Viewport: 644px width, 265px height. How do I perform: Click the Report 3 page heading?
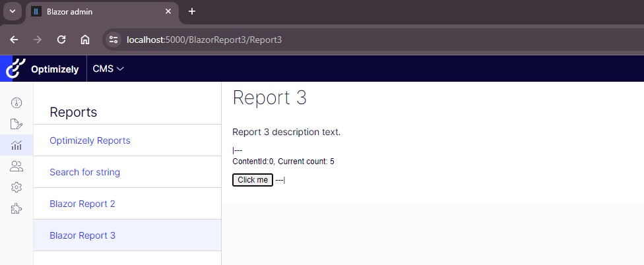tap(269, 98)
